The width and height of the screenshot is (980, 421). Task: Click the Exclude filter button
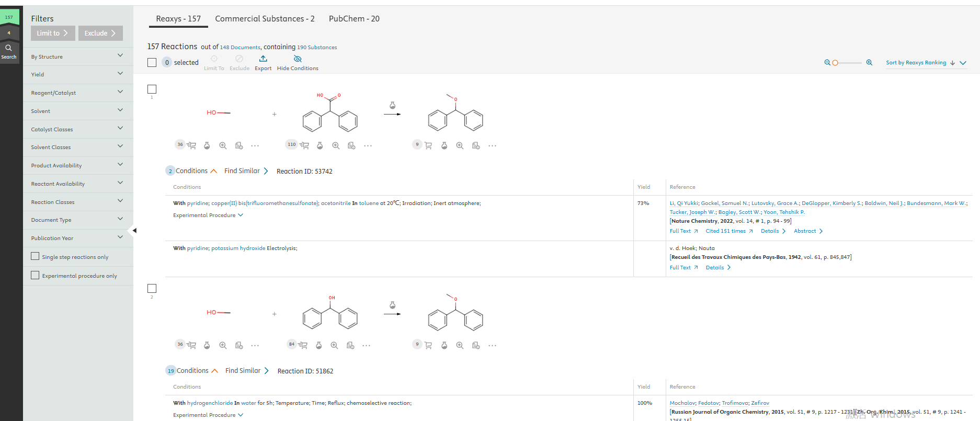coord(100,33)
